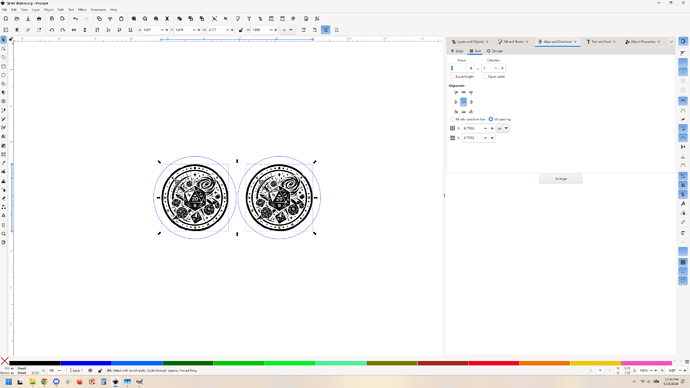
Task: Switch to the Circular sub-tab
Action: [495, 51]
